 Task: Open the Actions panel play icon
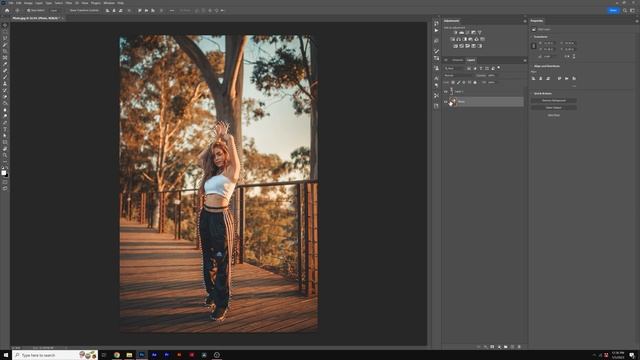click(436, 30)
